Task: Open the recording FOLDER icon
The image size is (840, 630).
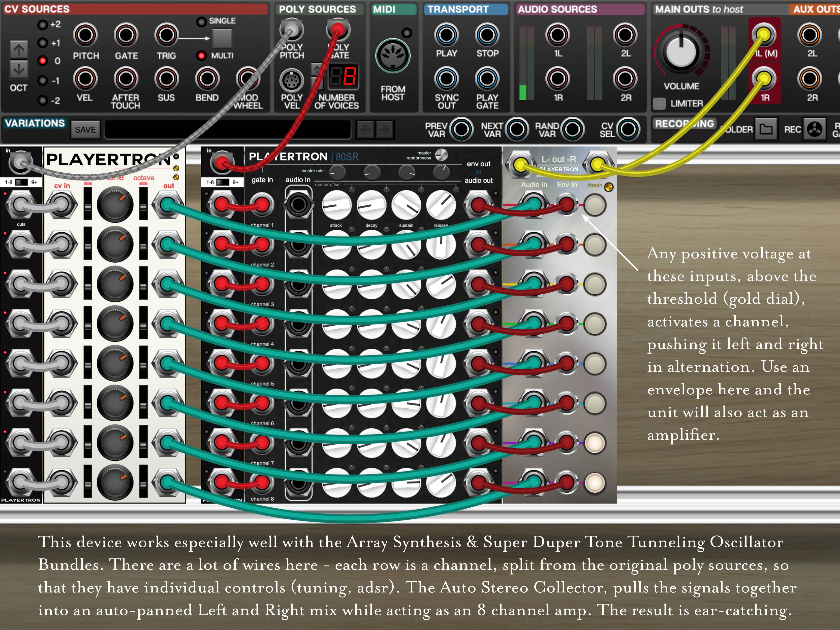Action: (766, 129)
